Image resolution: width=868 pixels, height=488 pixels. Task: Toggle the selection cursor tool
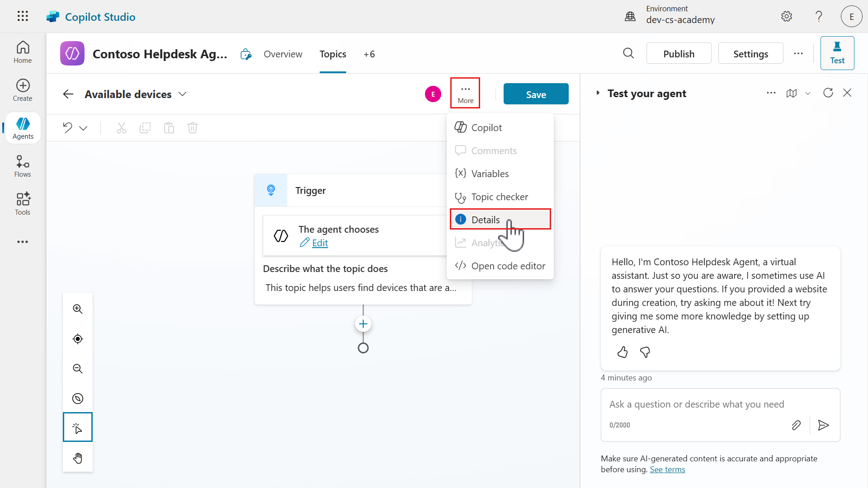[77, 427]
